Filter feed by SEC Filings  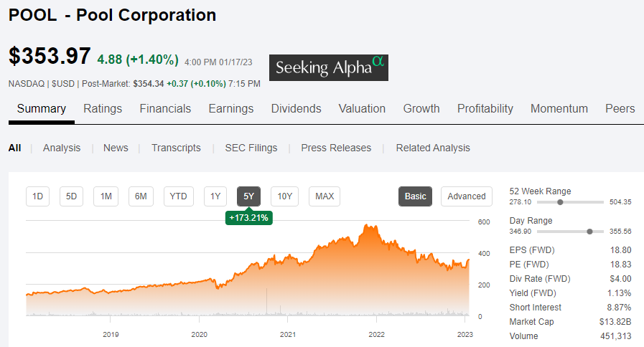pyautogui.click(x=251, y=148)
